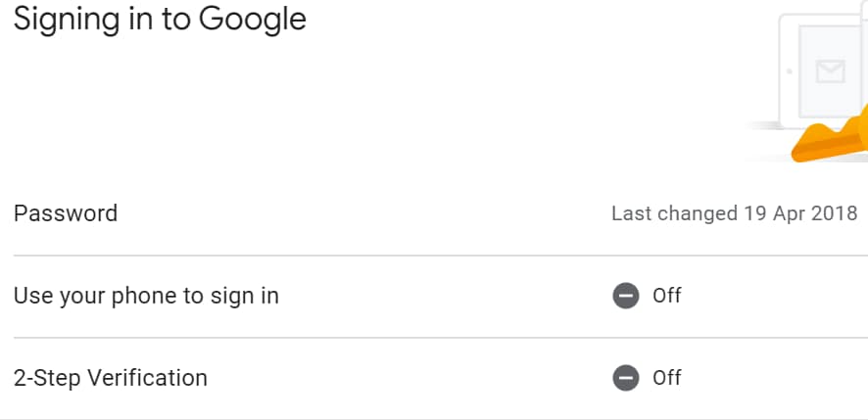Open 'Use your phone to sign in'
Viewport: 868px width, 420px height.
point(434,297)
